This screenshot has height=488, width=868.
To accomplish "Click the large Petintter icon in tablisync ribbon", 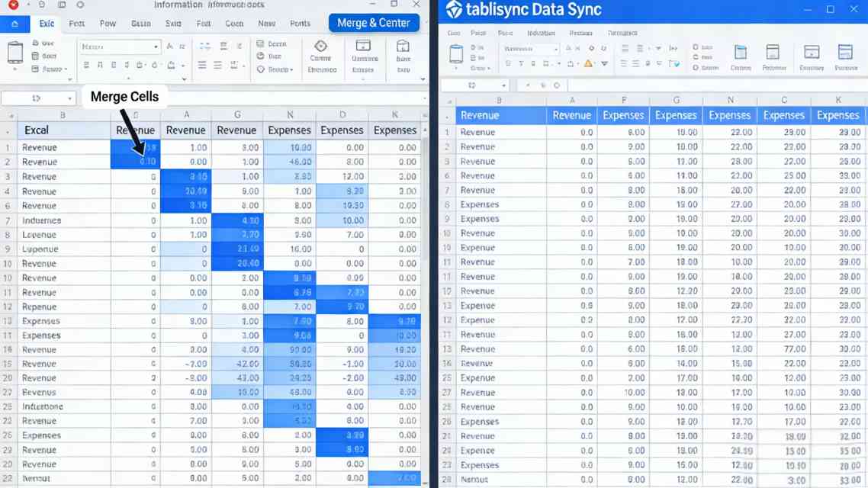I will 773,53.
